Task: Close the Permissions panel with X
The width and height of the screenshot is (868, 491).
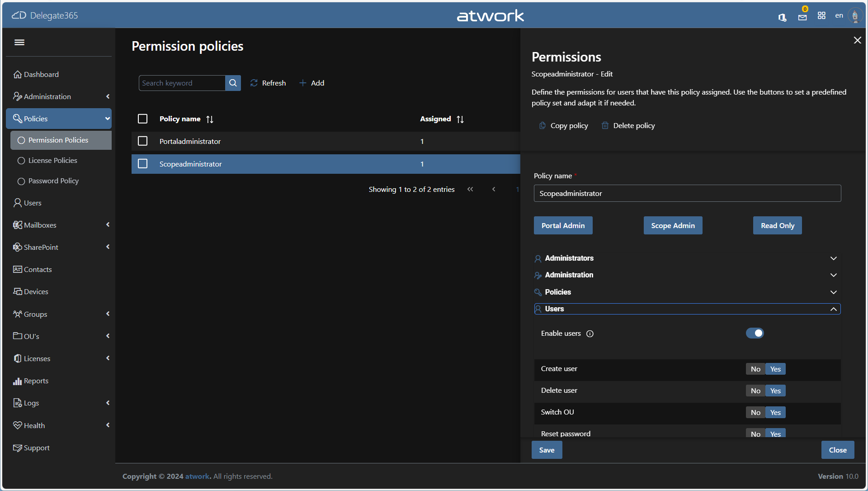Action: click(x=857, y=40)
